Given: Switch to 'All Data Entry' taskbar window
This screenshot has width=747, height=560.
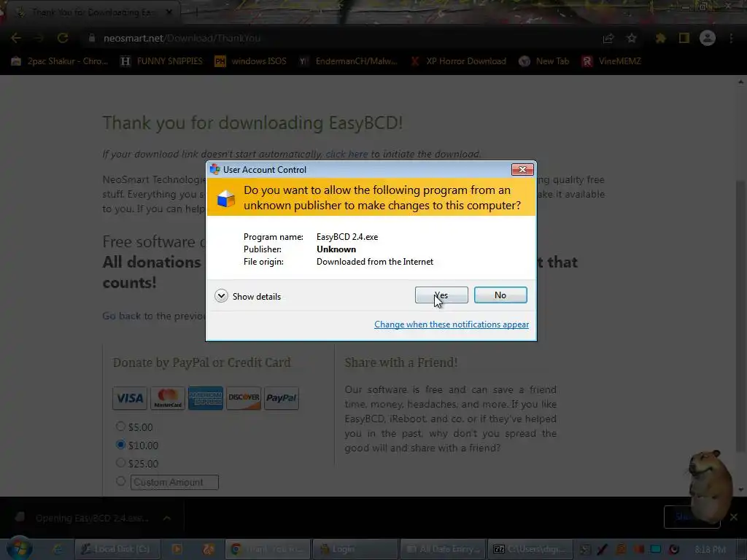Looking at the screenshot, I should tap(443, 549).
